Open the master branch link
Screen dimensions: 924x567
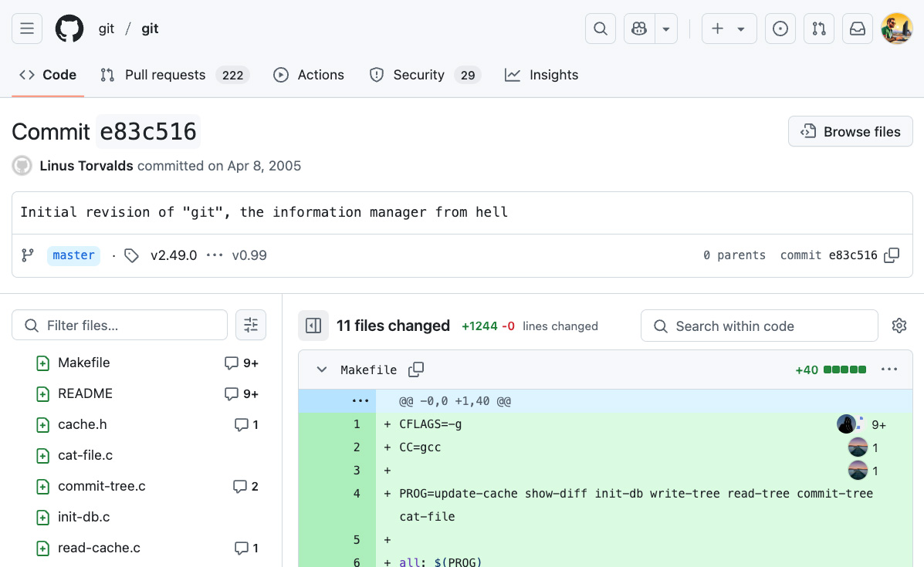coord(73,255)
